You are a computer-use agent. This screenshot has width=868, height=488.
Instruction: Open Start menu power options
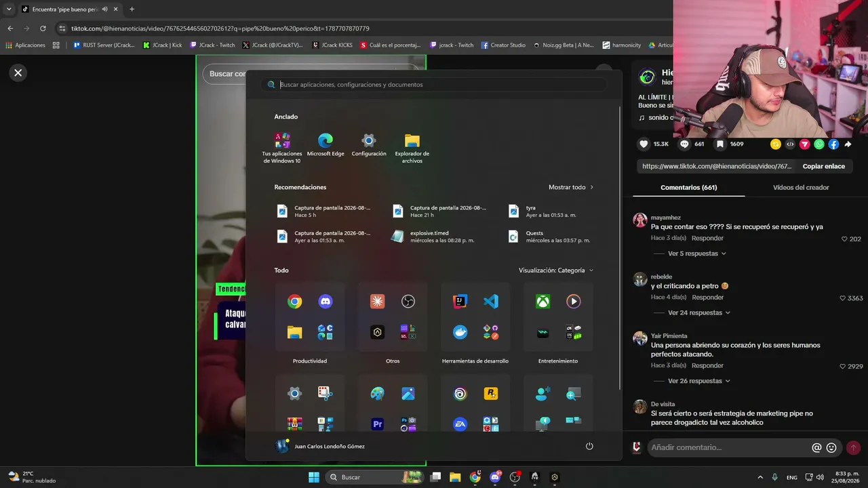click(589, 446)
